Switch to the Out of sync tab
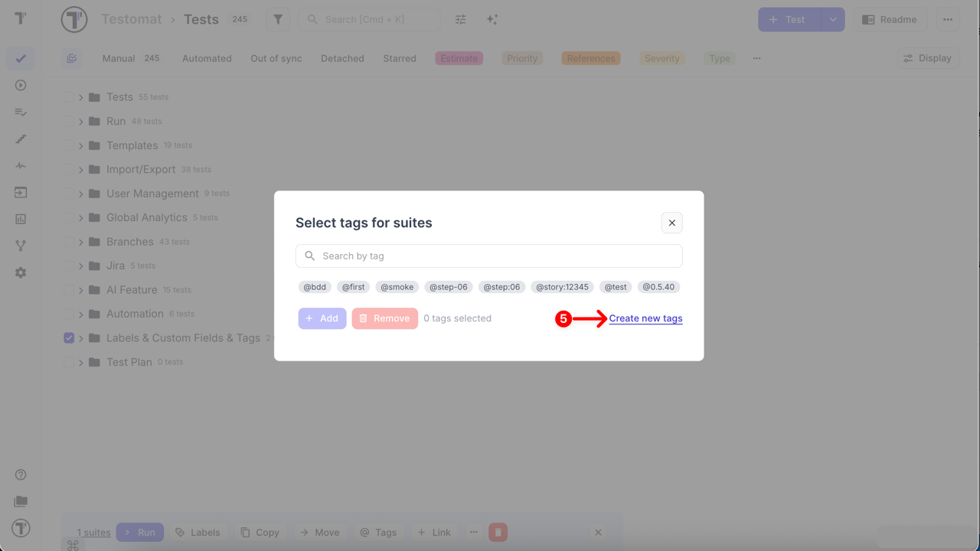This screenshot has width=980, height=551. pyautogui.click(x=276, y=58)
